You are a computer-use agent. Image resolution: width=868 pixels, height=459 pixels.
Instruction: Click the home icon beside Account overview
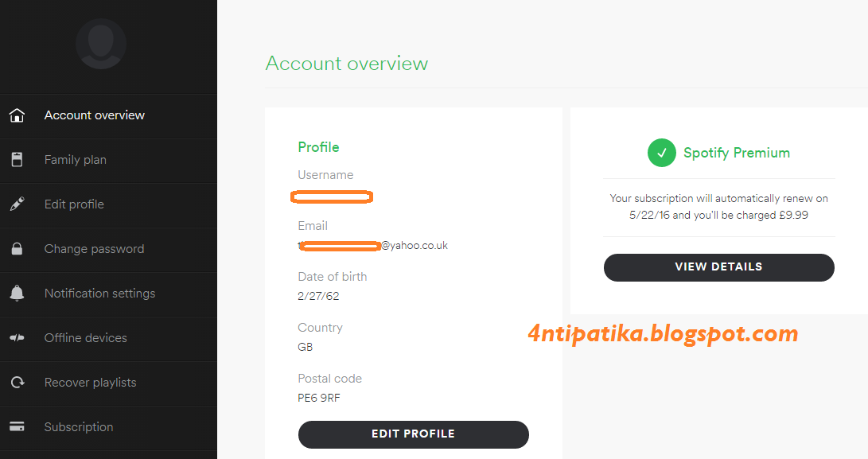17,115
